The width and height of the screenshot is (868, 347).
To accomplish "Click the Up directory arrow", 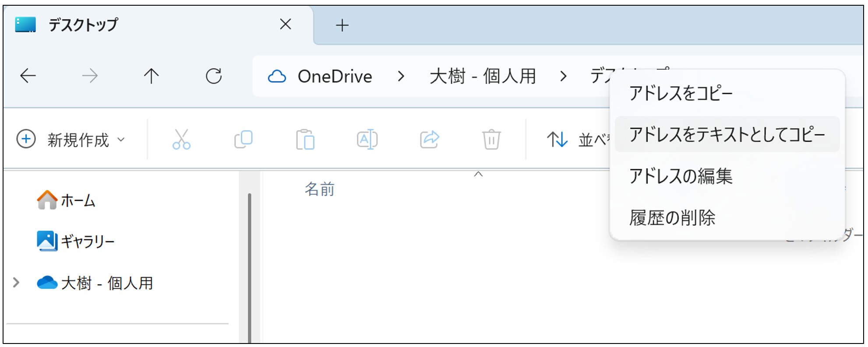I will coord(151,76).
